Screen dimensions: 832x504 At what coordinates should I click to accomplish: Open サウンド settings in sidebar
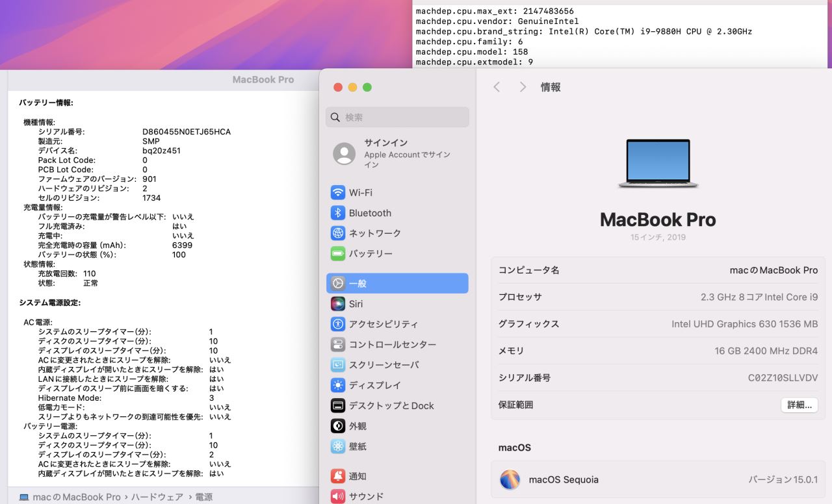coord(365,496)
